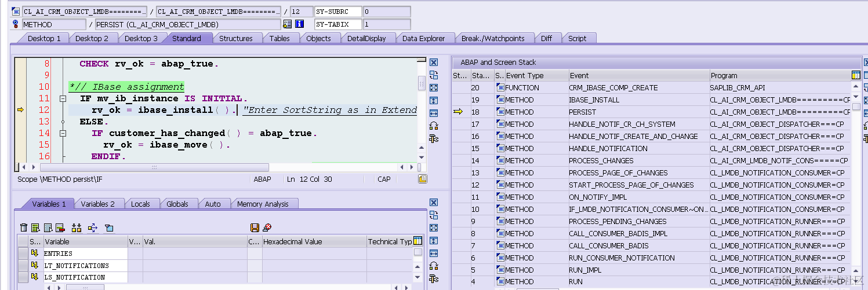Image resolution: width=868 pixels, height=290 pixels.
Task: Switch to the Variables 2 tab
Action: [97, 204]
